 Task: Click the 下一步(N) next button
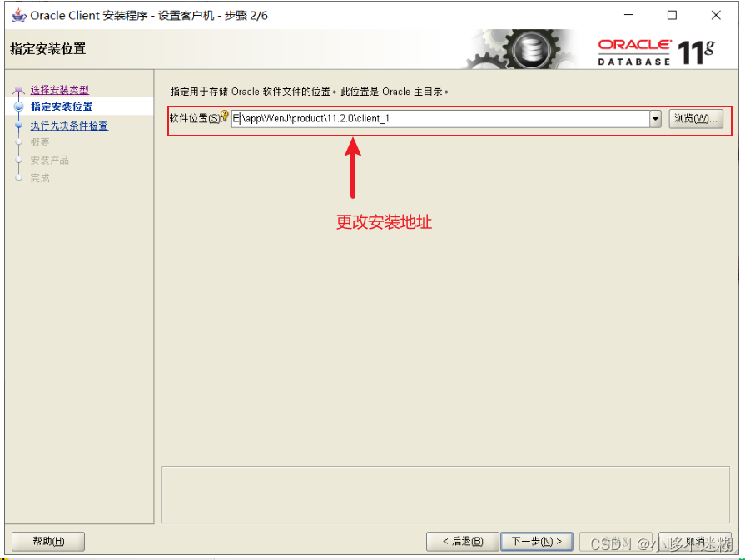coord(536,541)
